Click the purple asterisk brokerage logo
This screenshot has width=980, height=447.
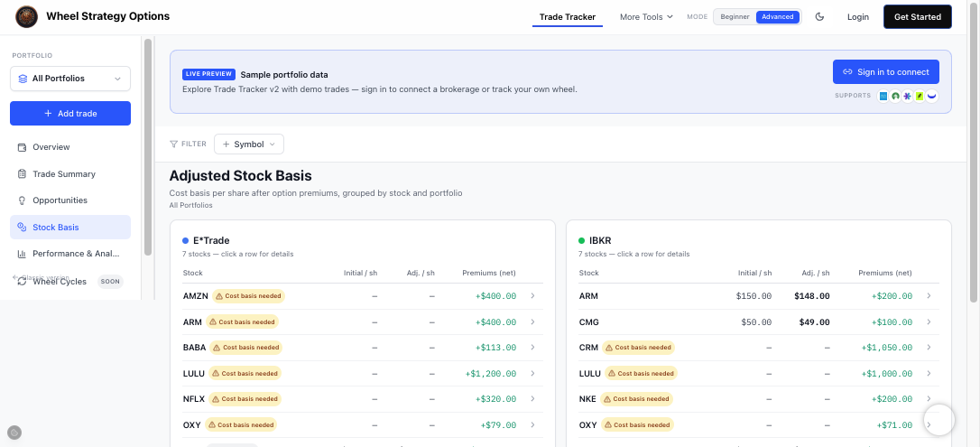click(908, 97)
